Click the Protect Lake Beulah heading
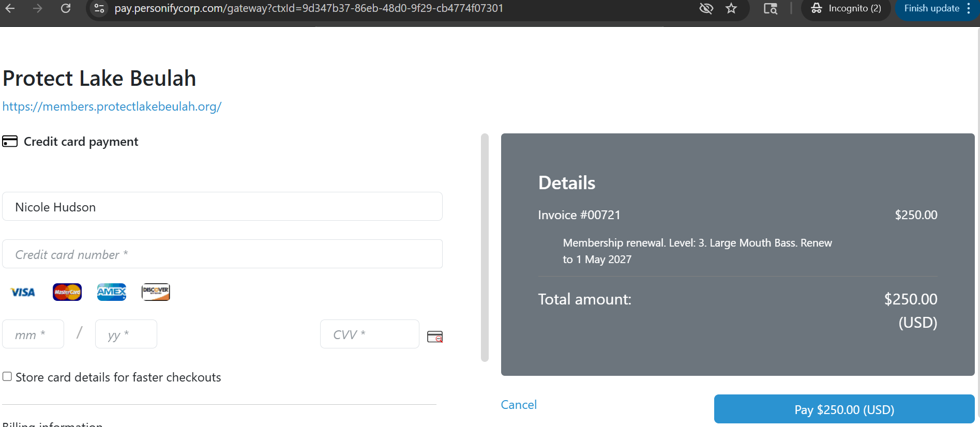This screenshot has width=980, height=427. [x=99, y=79]
